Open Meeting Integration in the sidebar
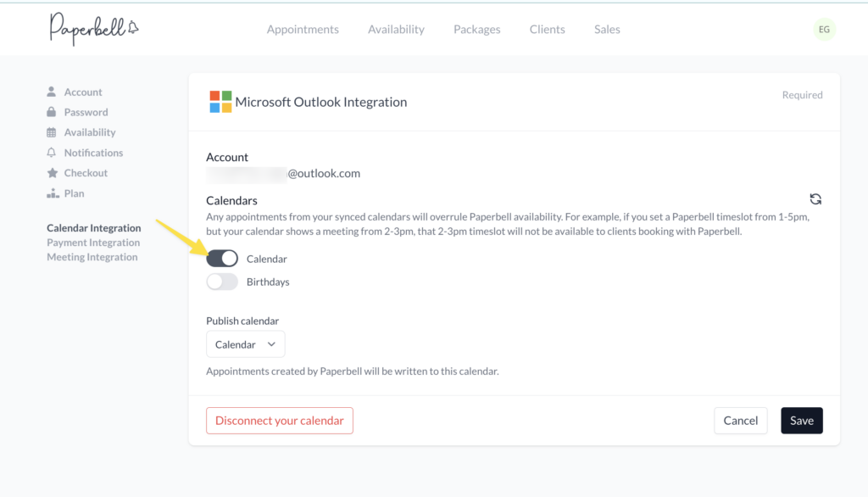Viewport: 868px width, 497px height. coord(92,257)
